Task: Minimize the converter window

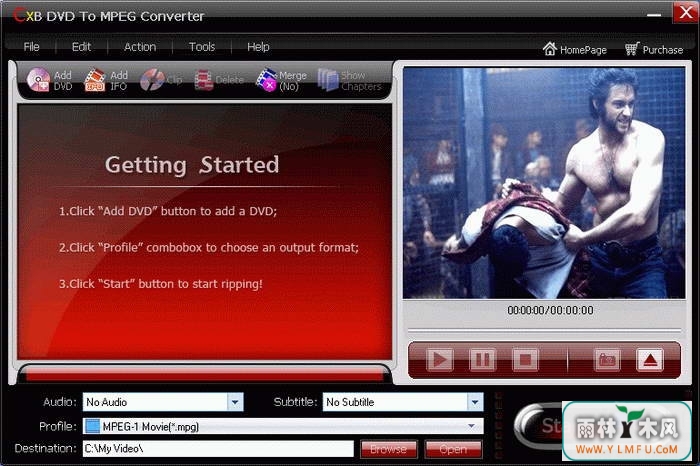Action: coord(654,15)
